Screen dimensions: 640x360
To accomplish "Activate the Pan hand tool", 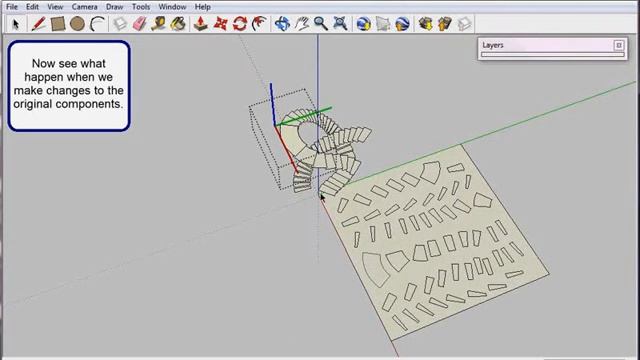I will click(x=302, y=24).
